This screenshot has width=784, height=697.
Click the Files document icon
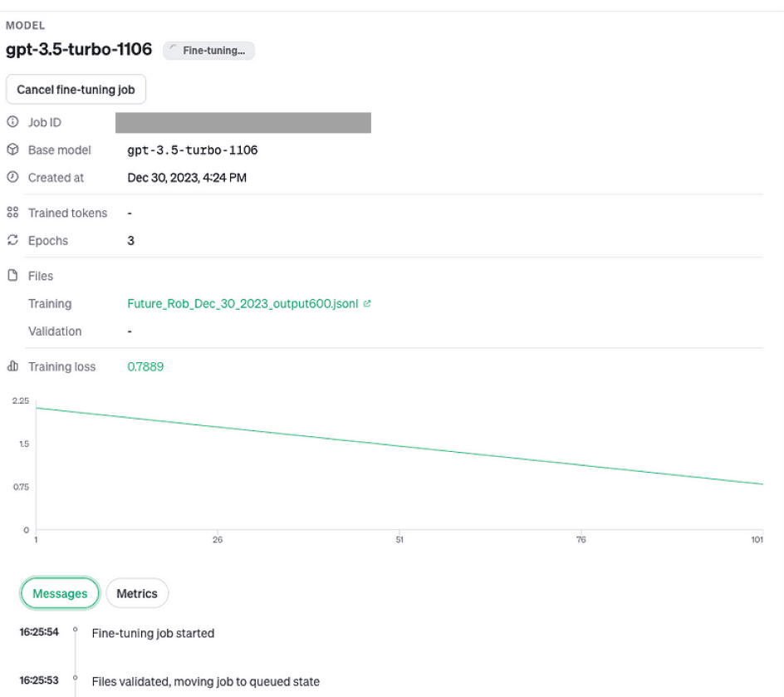pyautogui.click(x=12, y=276)
